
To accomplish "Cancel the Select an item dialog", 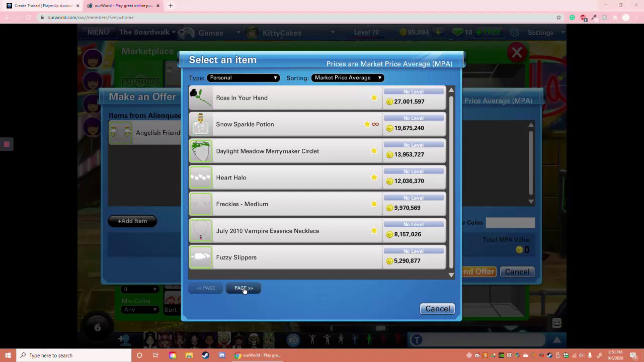I will [x=438, y=309].
